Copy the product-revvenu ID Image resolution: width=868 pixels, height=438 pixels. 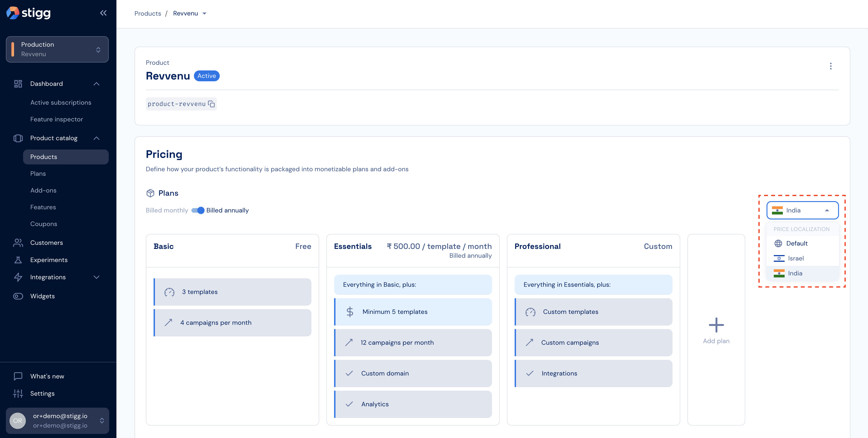[x=211, y=104]
